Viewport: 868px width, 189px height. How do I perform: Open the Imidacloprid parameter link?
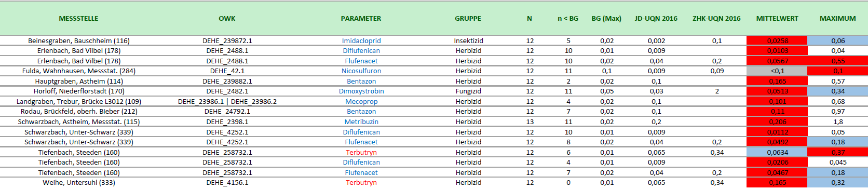click(361, 40)
